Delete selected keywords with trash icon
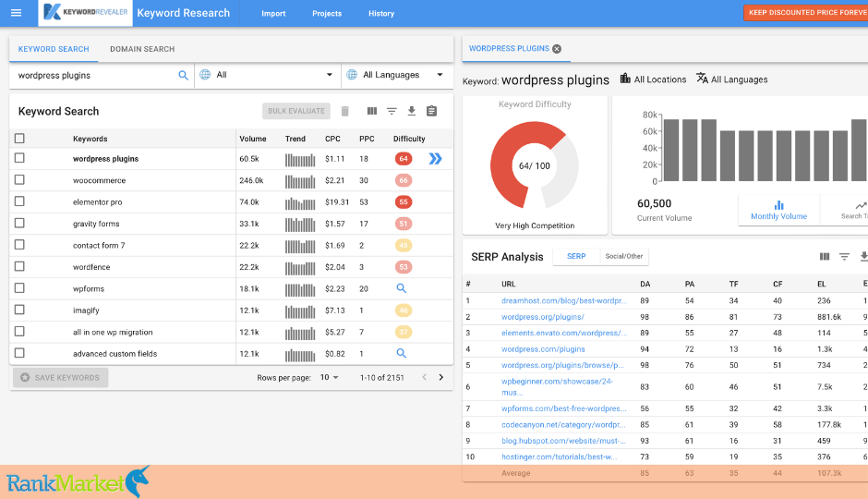The height and width of the screenshot is (499, 868). pos(344,111)
